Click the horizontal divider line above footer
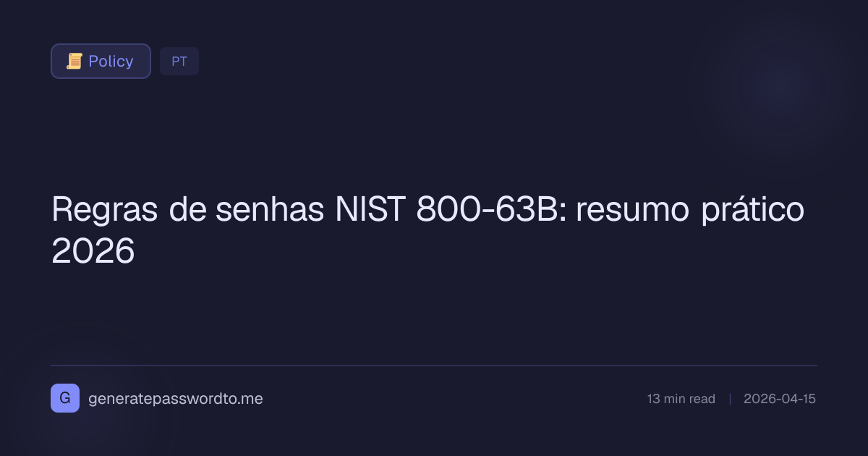 click(434, 366)
